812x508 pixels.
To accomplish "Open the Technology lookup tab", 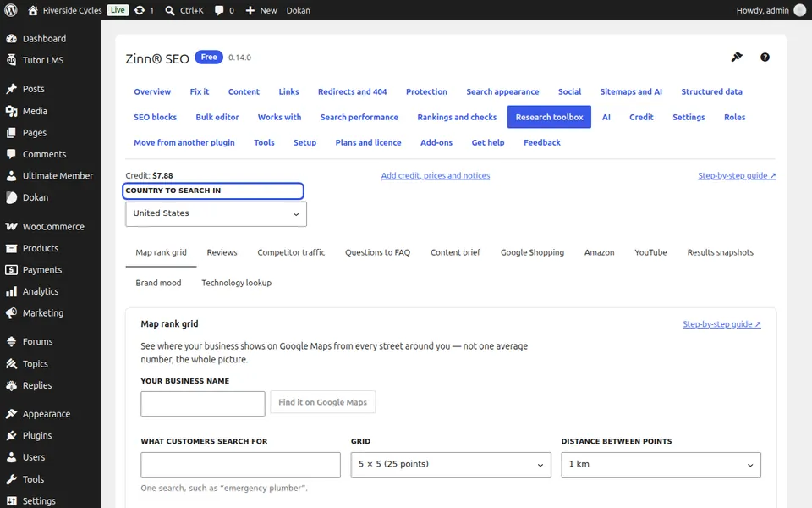I will coord(236,283).
